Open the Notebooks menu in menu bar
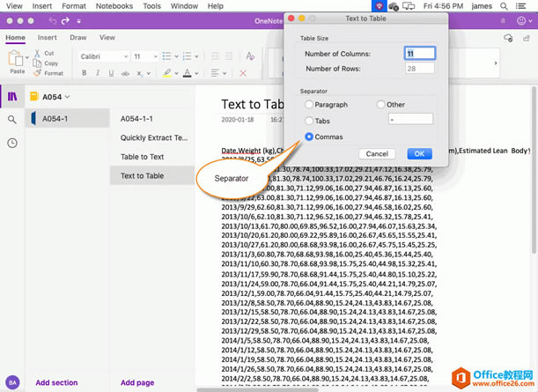538x392 pixels. tap(114, 5)
